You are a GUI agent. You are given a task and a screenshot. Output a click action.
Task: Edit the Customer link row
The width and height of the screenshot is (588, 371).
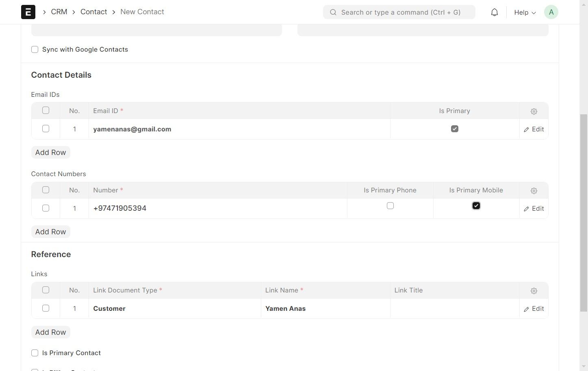(534, 308)
